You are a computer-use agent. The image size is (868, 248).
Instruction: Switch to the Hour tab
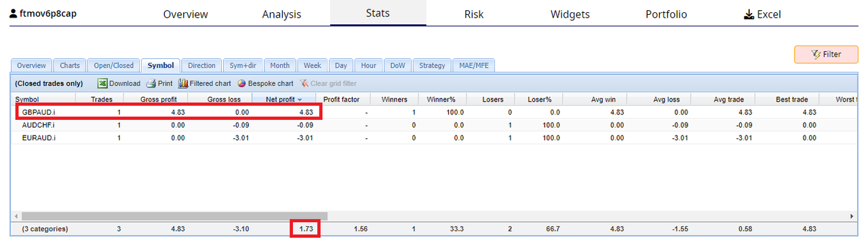pos(369,66)
